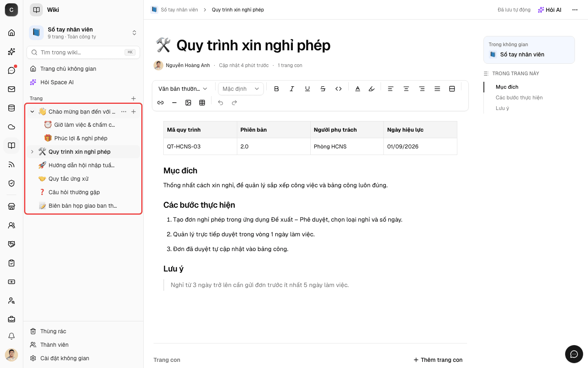Click Thêm trang con
This screenshot has width=588, height=368.
coord(438,360)
